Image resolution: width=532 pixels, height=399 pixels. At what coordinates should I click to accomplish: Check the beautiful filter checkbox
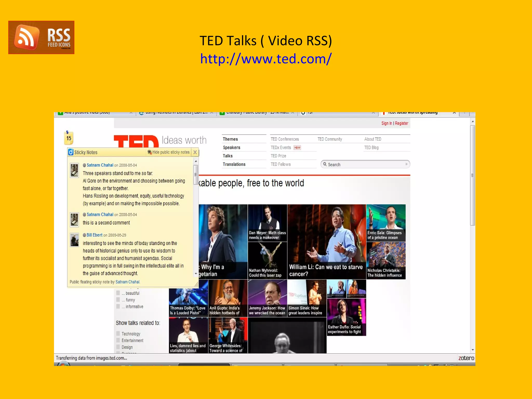coord(118,293)
